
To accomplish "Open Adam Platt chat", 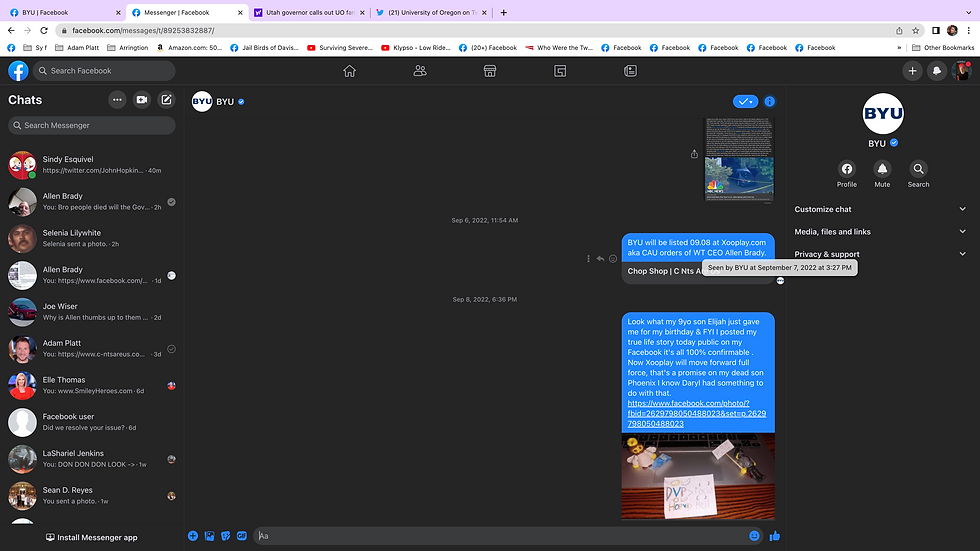I will point(92,349).
